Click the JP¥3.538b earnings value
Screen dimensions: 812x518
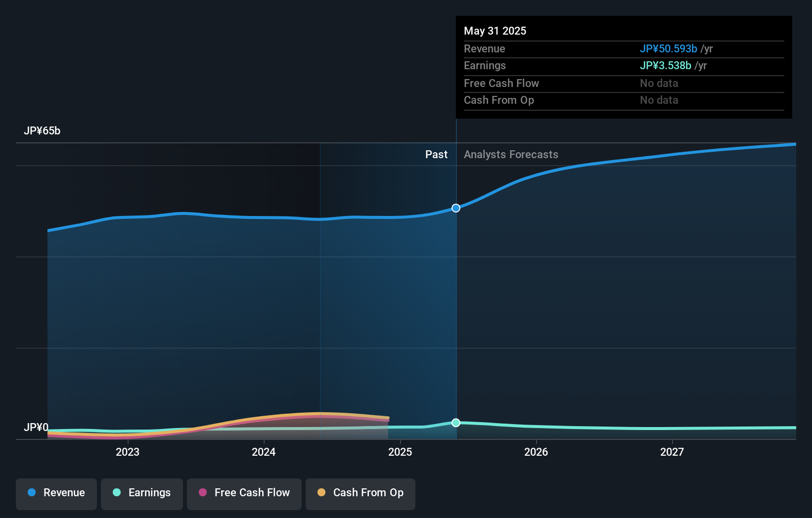pyautogui.click(x=666, y=66)
